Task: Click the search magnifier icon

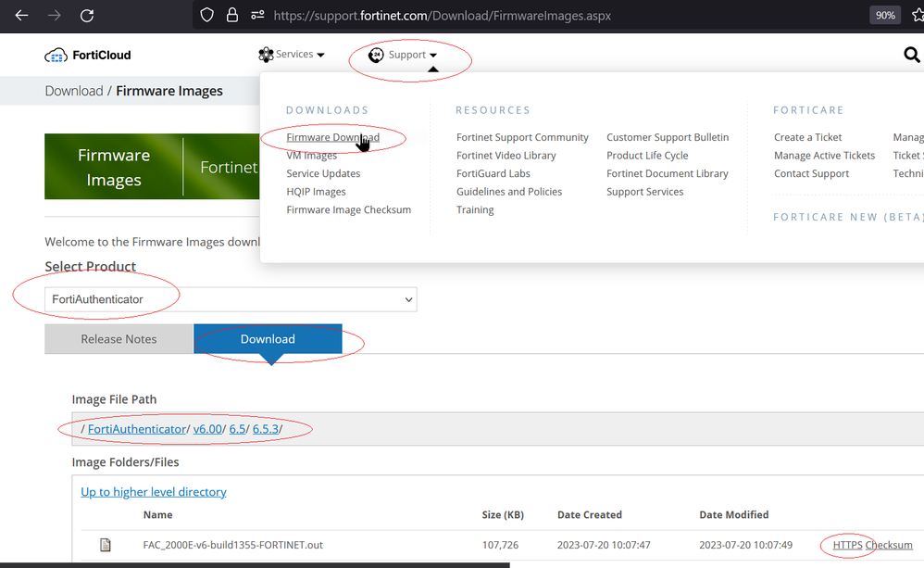Action: (x=911, y=56)
